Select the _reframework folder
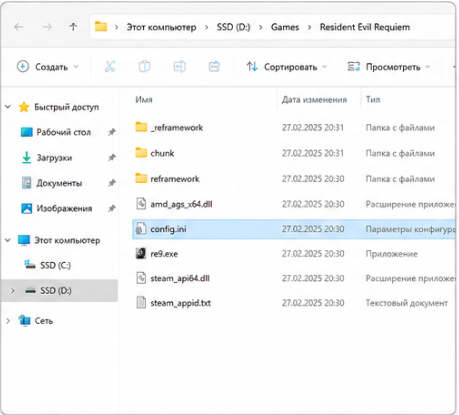 point(177,127)
